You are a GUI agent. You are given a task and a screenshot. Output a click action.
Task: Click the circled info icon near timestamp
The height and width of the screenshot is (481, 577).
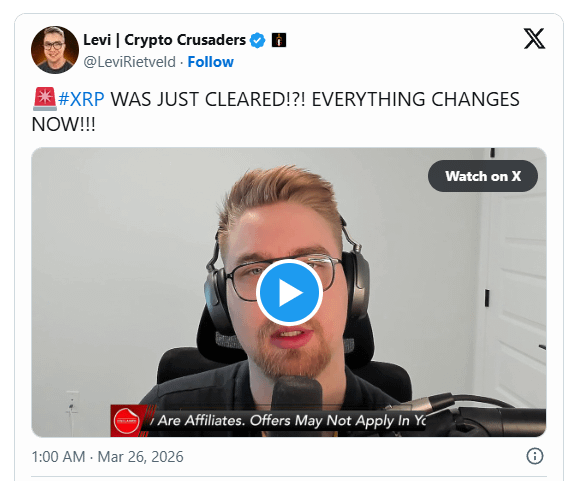point(535,456)
